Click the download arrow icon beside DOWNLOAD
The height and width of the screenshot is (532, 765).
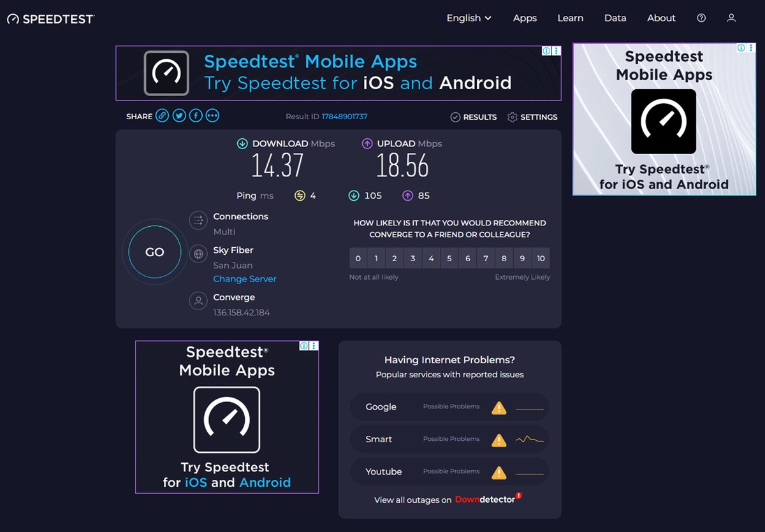tap(242, 144)
